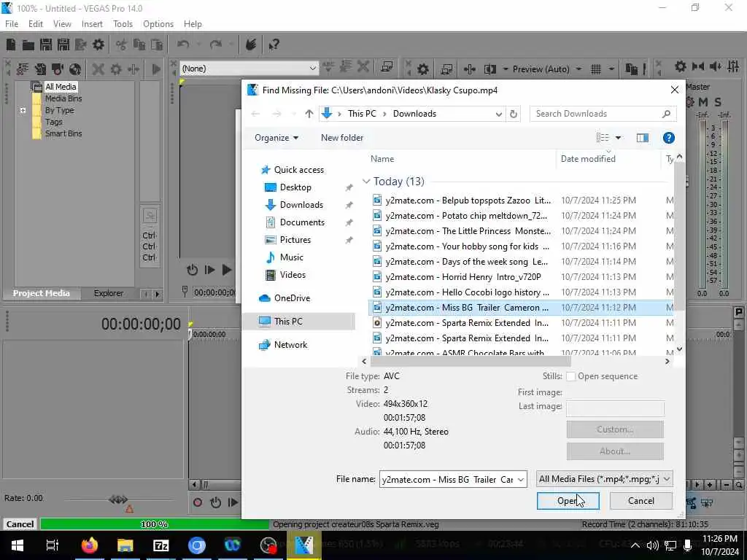
Task: Click the What's This help cursor icon
Action: pyautogui.click(x=274, y=44)
